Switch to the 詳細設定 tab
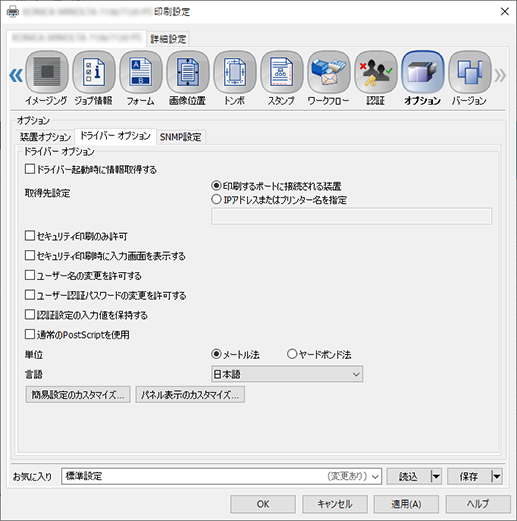 168,39
